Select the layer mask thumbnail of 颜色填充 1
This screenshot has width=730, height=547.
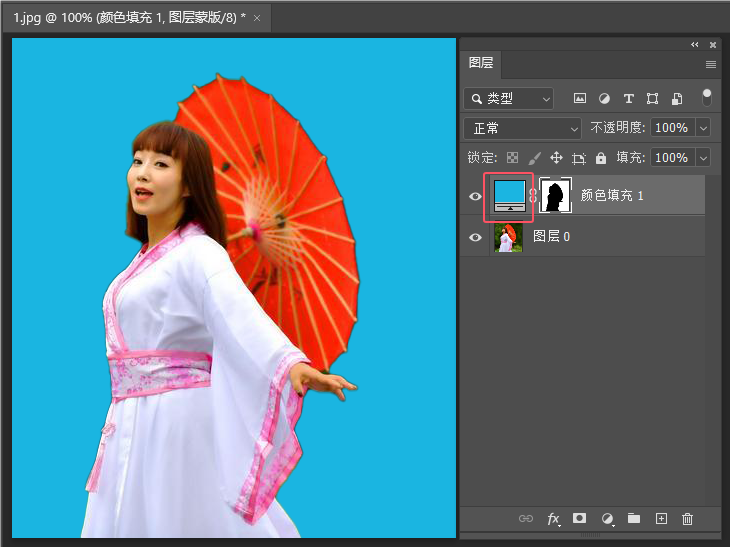555,196
